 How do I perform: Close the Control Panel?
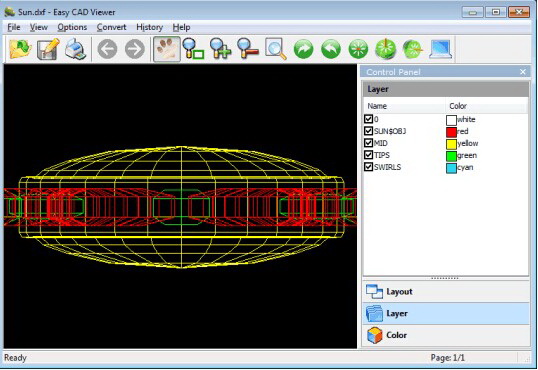click(523, 72)
